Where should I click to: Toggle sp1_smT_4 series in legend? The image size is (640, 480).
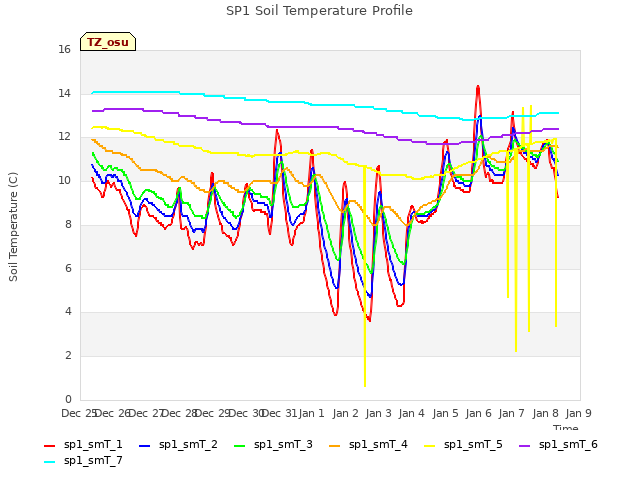coord(369,444)
